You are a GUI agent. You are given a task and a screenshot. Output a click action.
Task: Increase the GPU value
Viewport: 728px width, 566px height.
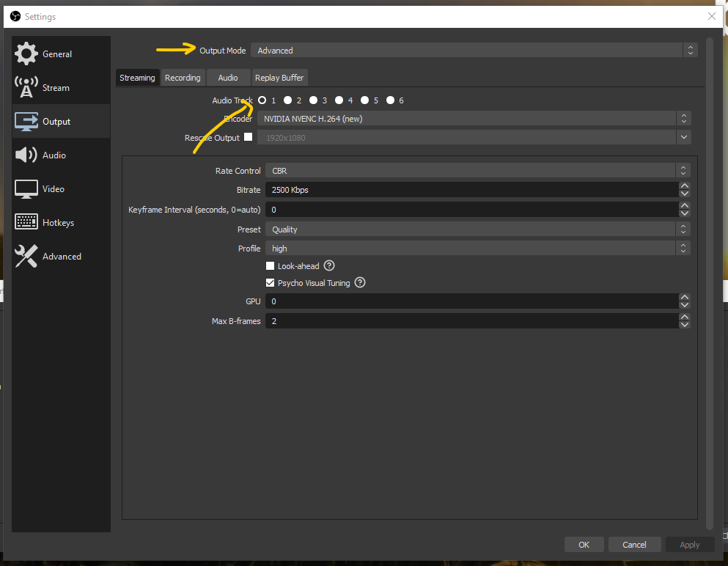coord(684,297)
